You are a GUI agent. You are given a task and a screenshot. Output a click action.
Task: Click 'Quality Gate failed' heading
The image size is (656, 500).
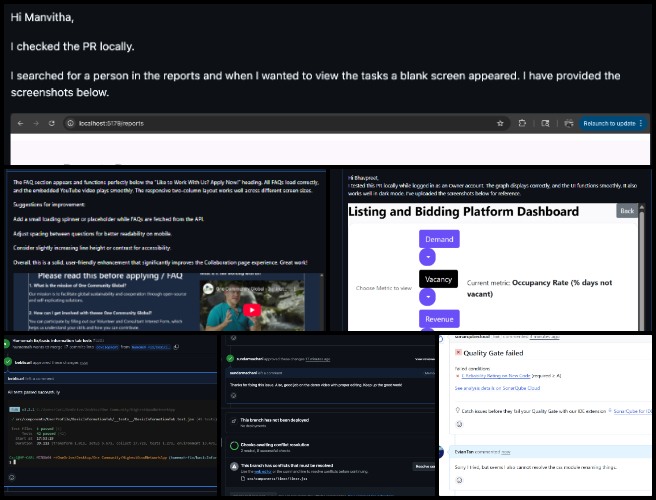(x=493, y=353)
